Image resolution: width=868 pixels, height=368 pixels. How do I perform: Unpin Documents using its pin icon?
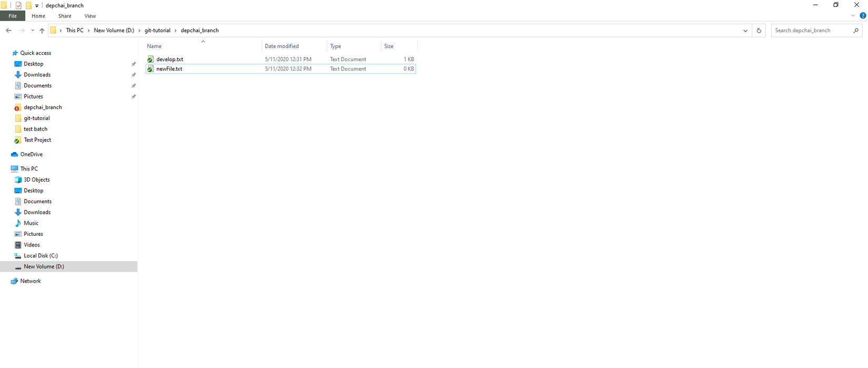point(134,86)
